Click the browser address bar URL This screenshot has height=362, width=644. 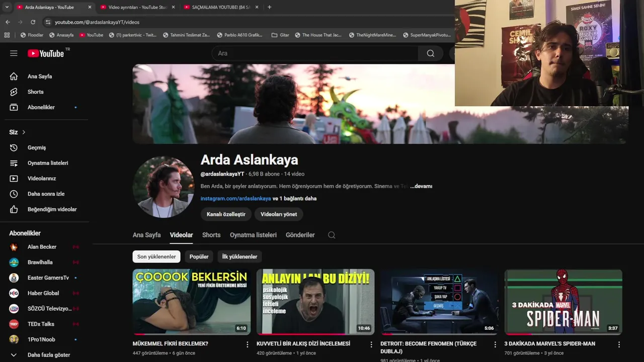(97, 22)
